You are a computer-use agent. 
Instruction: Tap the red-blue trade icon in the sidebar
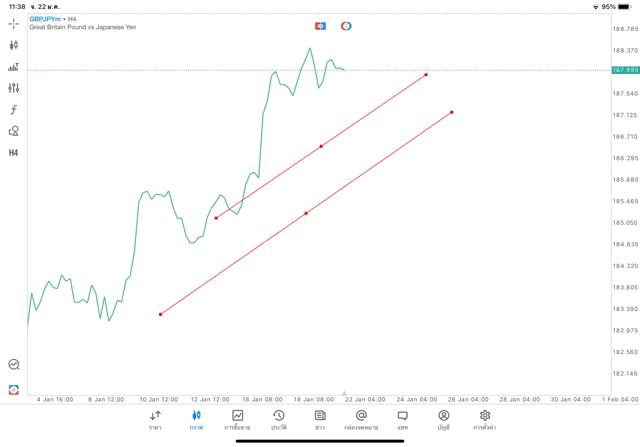[x=14, y=389]
